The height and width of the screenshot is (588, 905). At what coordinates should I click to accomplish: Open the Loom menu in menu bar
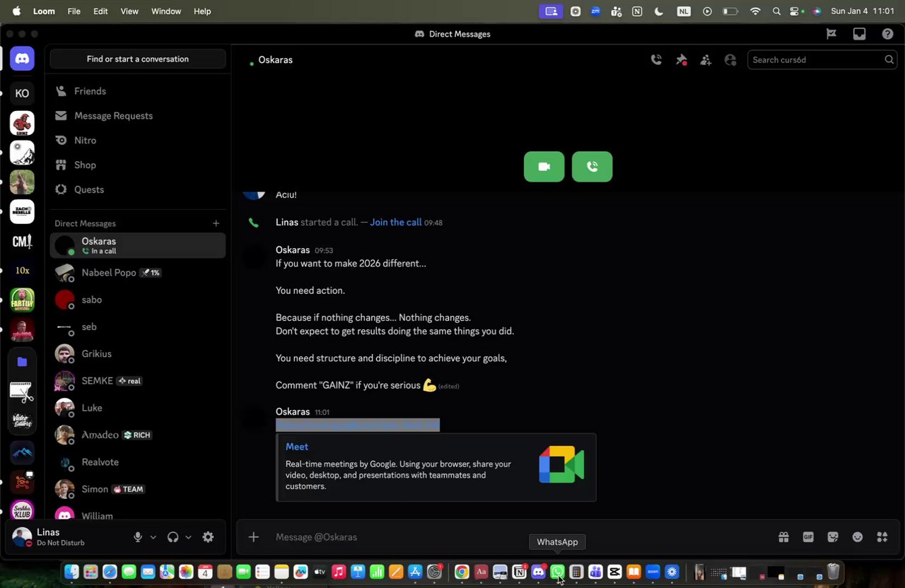click(x=44, y=11)
